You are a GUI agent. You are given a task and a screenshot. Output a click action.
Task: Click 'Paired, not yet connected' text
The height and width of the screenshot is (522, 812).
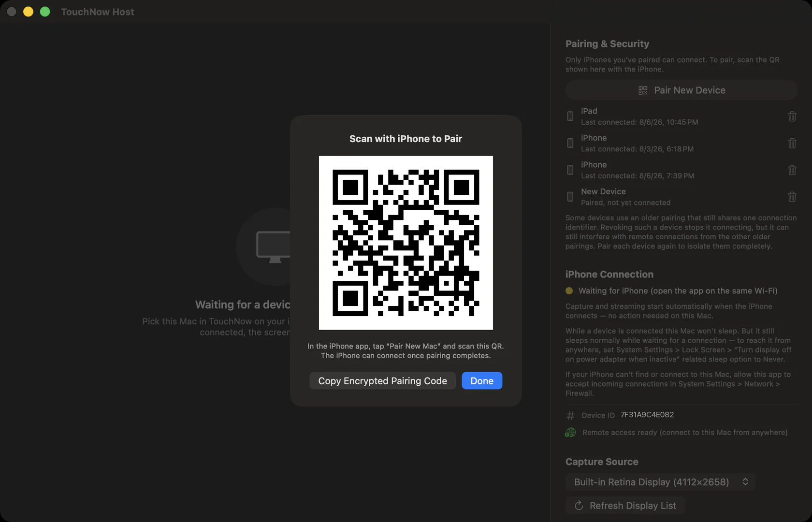point(625,203)
